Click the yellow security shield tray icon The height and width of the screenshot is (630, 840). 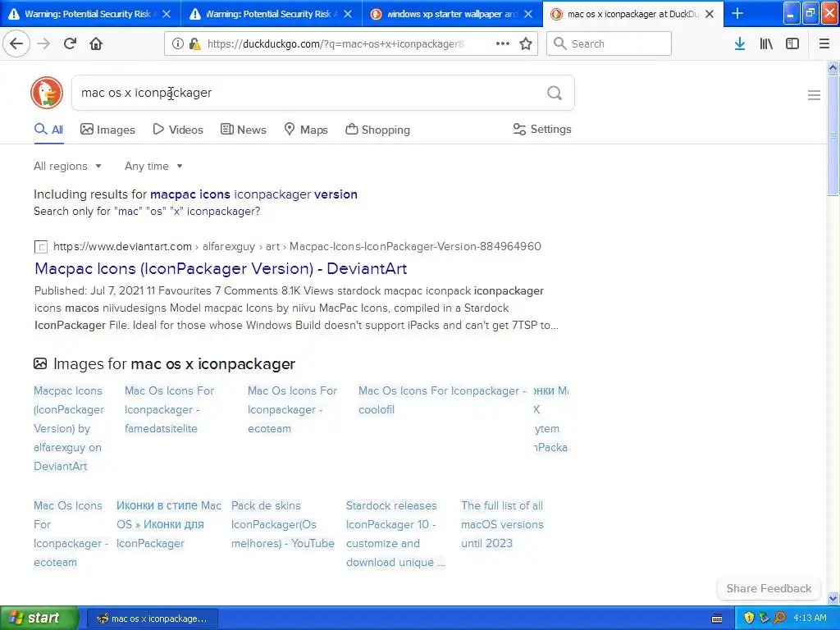pyautogui.click(x=749, y=618)
